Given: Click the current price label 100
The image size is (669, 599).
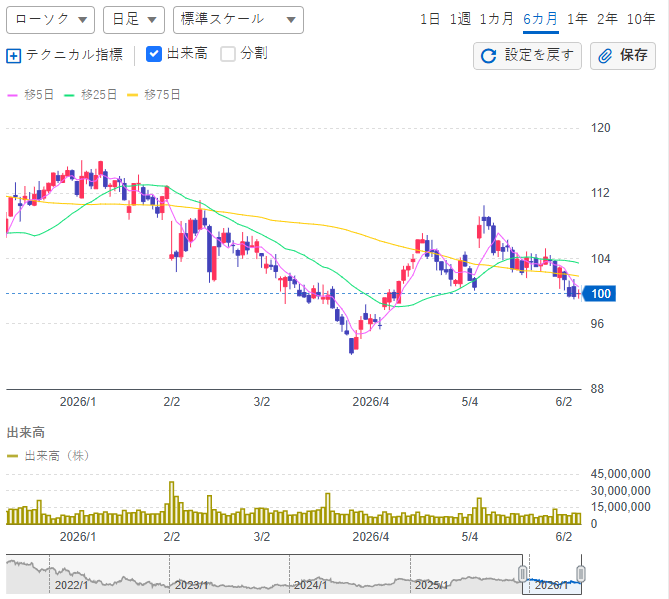Looking at the screenshot, I should 599,294.
